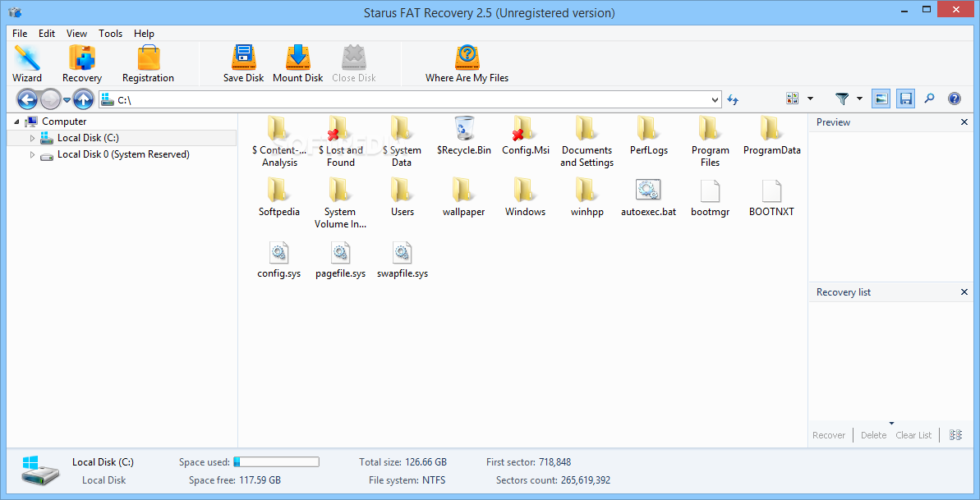This screenshot has width=980, height=500.
Task: Select the pagefile.sys file
Action: coord(341,259)
